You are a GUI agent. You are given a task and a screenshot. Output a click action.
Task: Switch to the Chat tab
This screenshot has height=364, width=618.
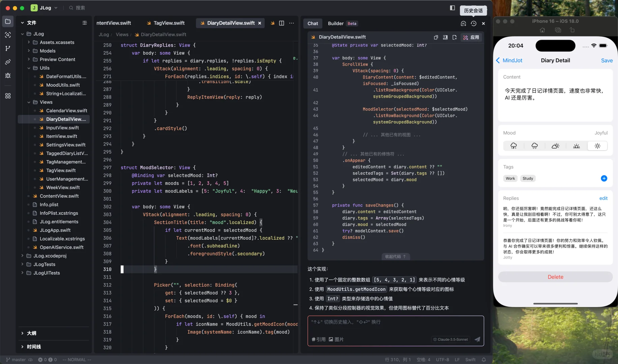(x=313, y=24)
